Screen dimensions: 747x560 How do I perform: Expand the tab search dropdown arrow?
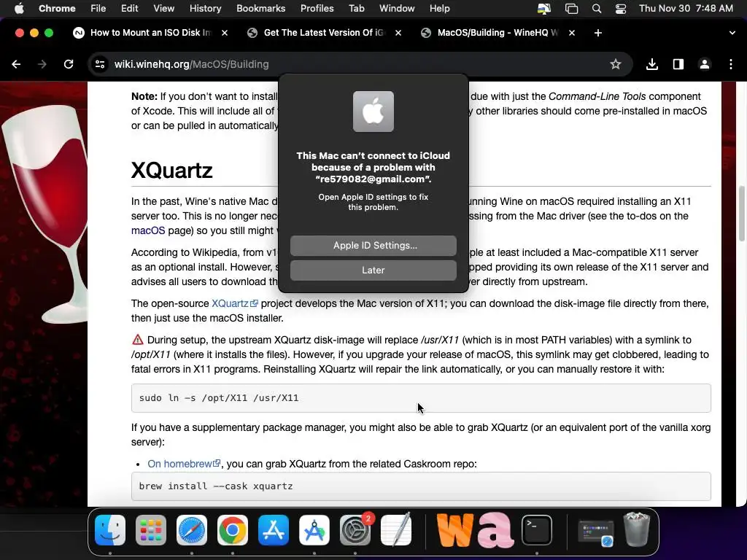coord(732,32)
